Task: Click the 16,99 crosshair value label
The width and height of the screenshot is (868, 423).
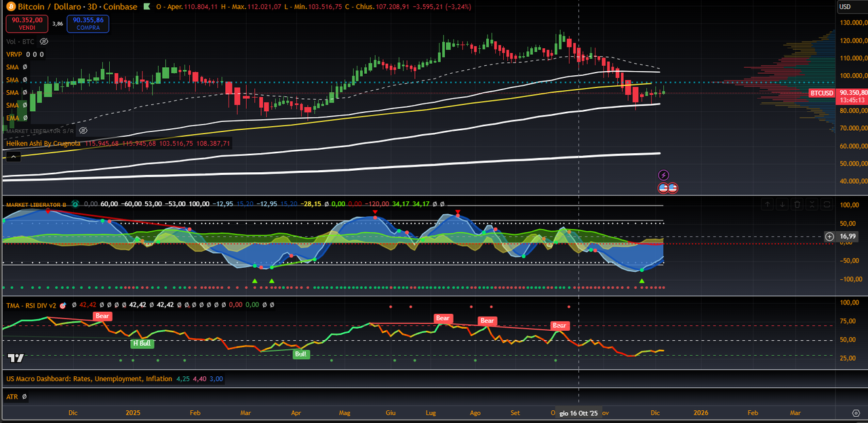Action: click(x=848, y=236)
